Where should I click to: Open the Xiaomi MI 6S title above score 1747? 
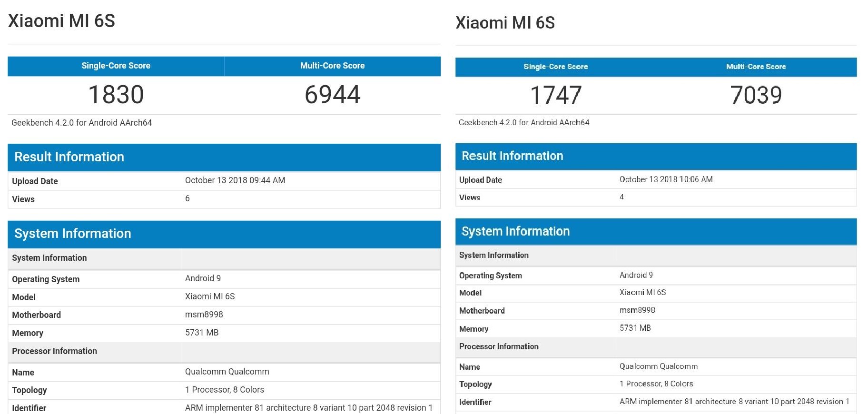[505, 23]
